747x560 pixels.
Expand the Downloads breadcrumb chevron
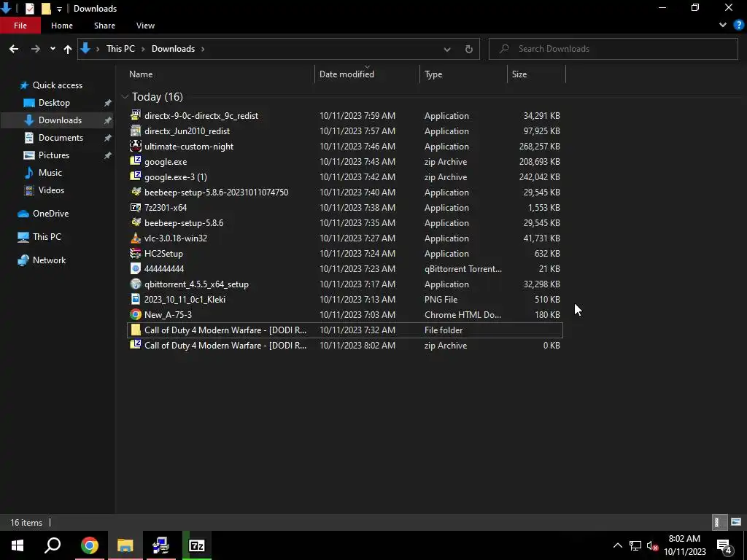(x=203, y=49)
